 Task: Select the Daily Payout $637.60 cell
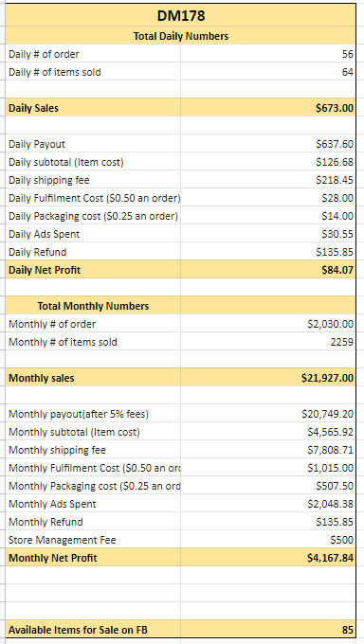point(268,144)
